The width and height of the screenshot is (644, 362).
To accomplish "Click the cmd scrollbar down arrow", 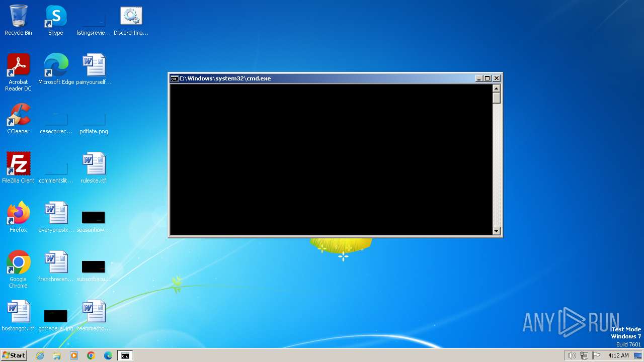I will coord(497,231).
